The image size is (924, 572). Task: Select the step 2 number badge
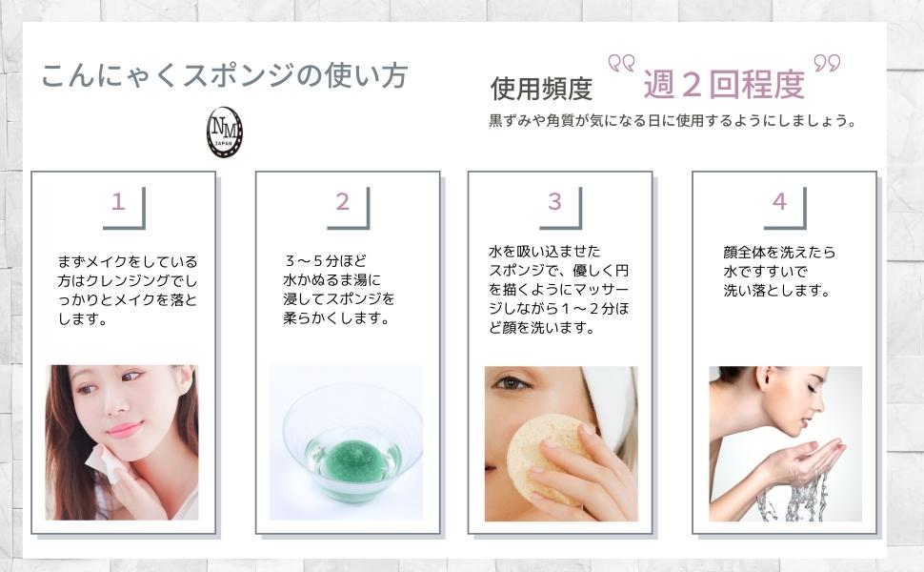tap(349, 208)
